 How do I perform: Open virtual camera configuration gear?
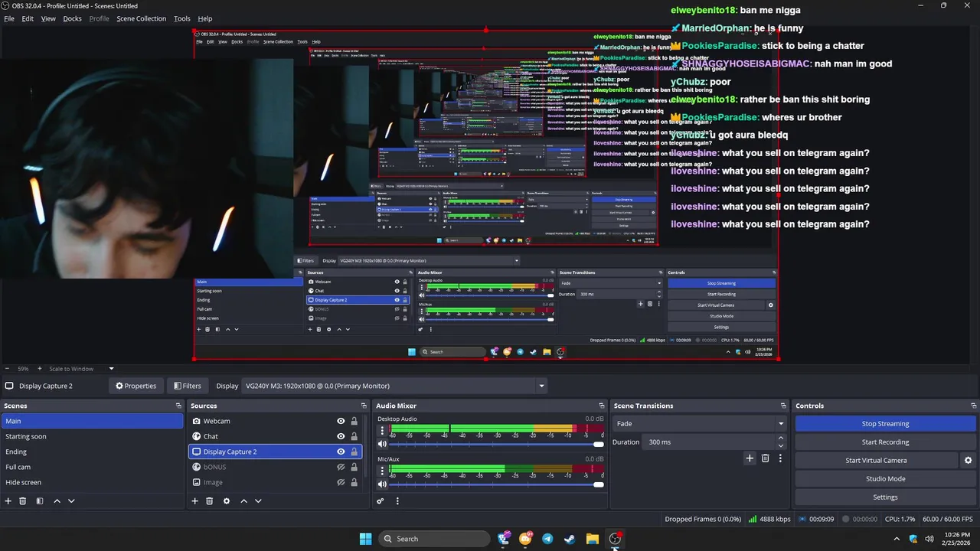[x=968, y=460]
